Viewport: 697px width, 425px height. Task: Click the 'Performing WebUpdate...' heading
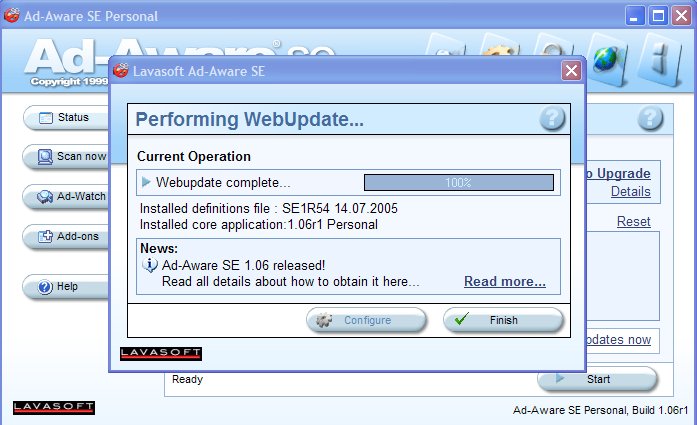(249, 119)
